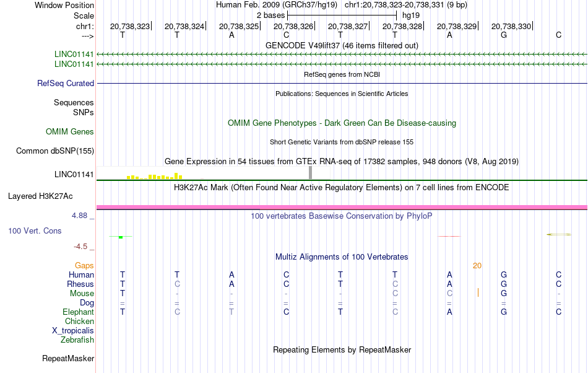Click the 100 Vert. Cons label
588x373 pixels.
[x=35, y=230]
